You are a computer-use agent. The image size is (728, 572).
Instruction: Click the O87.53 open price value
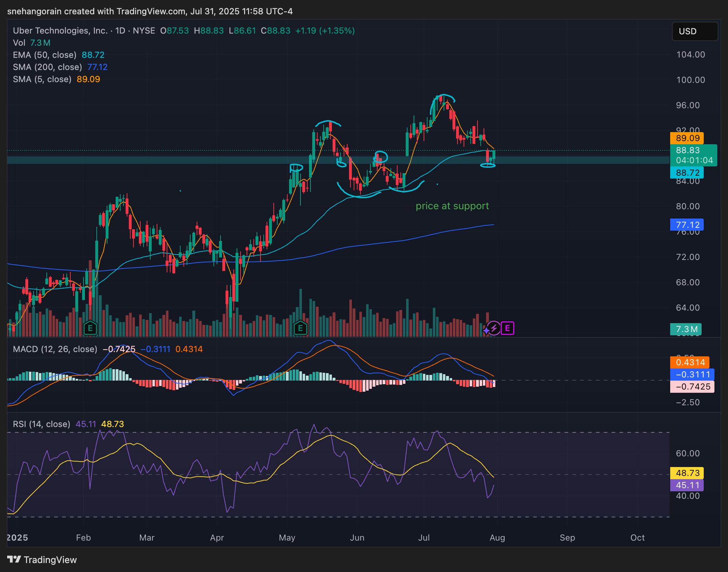(175, 31)
